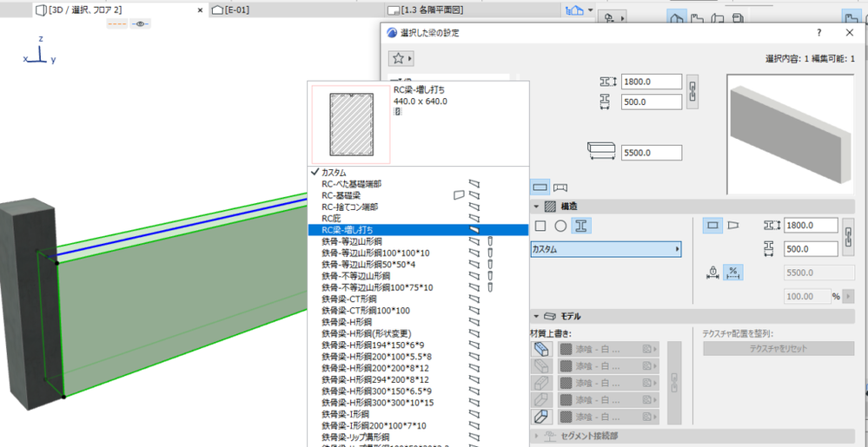This screenshot has width=868, height=447.
Task: Choose the complex profile I-shape structure icon
Action: pyautogui.click(x=580, y=226)
